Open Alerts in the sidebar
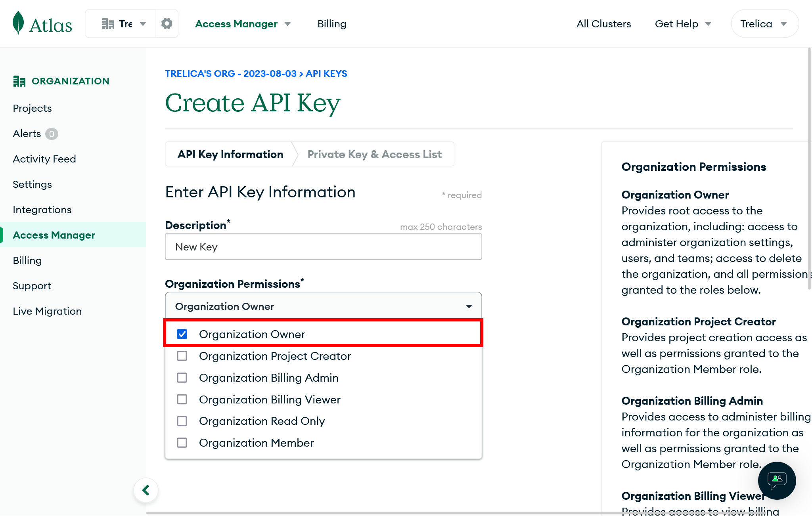 point(27,134)
